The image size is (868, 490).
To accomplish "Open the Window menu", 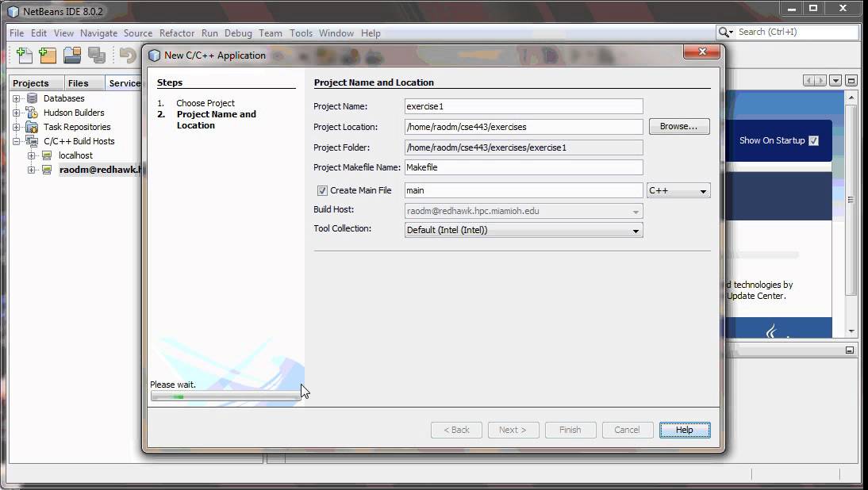I will (x=336, y=33).
